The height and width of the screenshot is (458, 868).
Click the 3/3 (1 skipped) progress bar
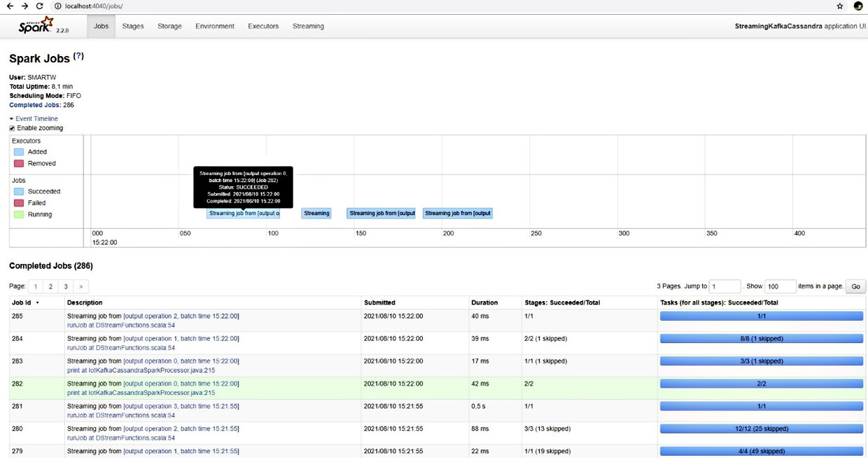(x=762, y=361)
